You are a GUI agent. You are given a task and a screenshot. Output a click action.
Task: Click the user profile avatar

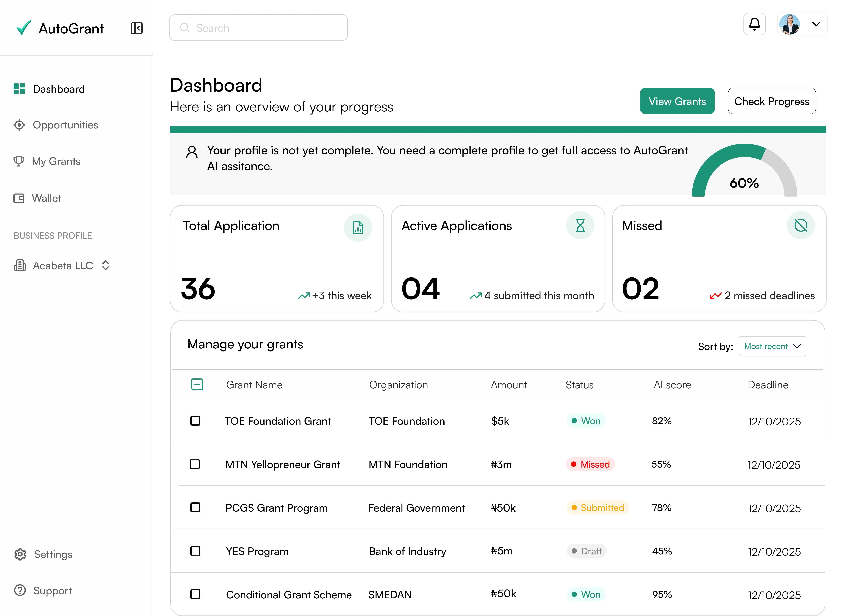(x=789, y=24)
